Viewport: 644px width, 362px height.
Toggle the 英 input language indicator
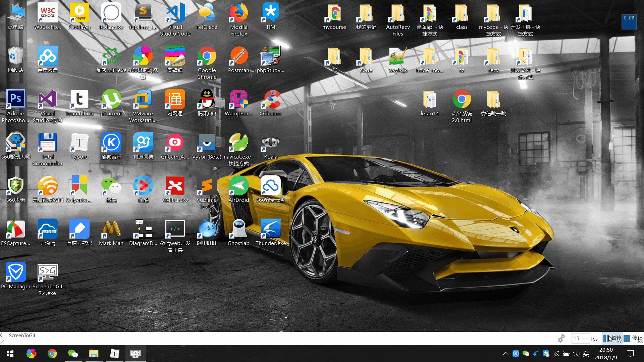(586, 354)
